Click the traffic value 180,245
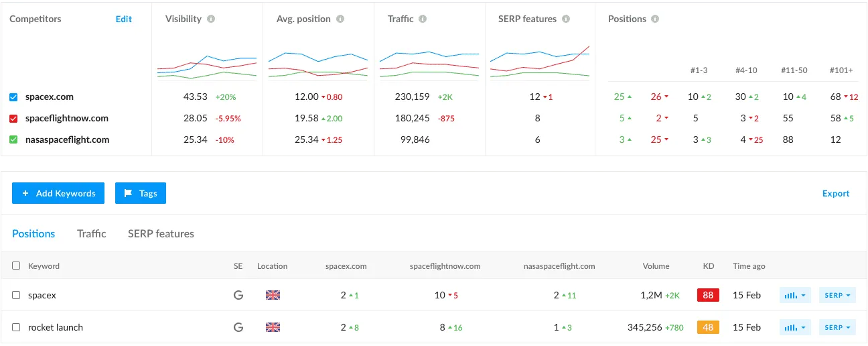The height and width of the screenshot is (346, 868). click(413, 118)
